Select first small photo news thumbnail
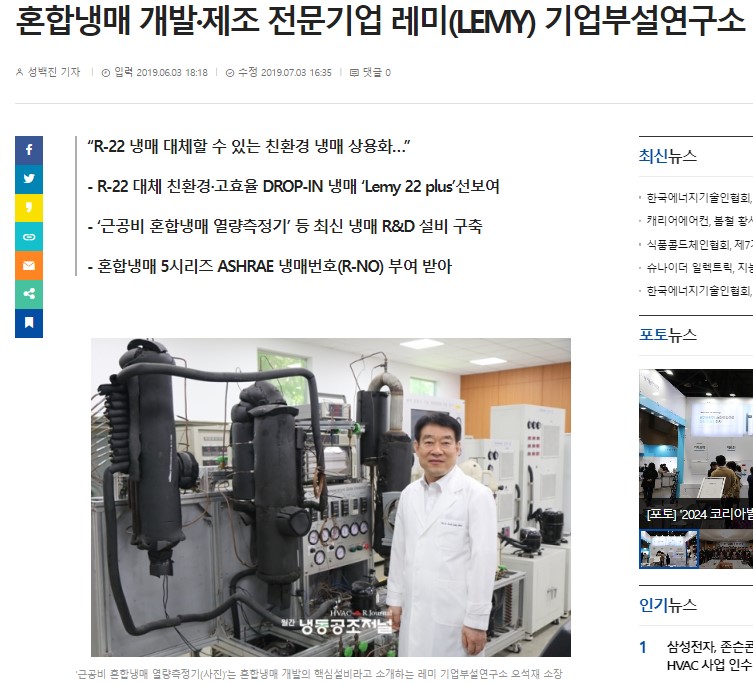 [x=668, y=549]
